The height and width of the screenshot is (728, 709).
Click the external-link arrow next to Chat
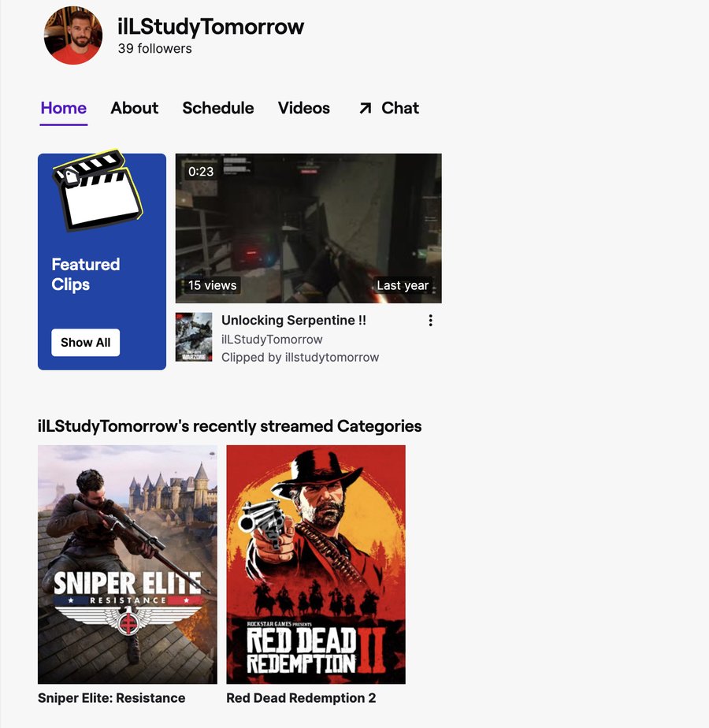click(363, 107)
